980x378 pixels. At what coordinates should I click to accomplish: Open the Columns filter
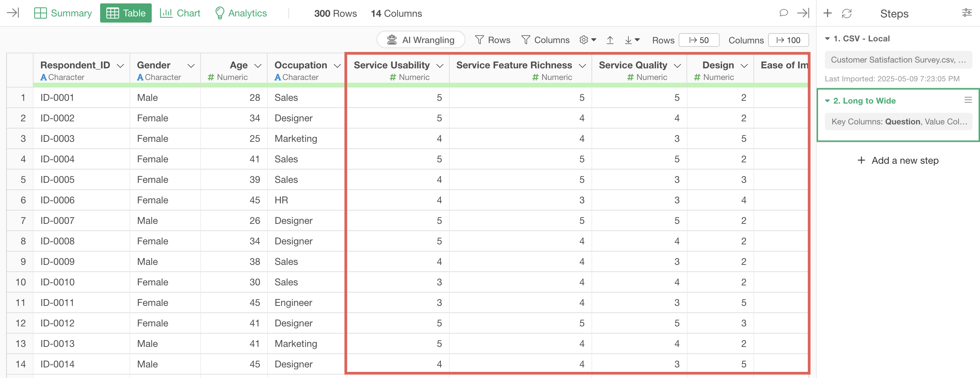coord(545,40)
